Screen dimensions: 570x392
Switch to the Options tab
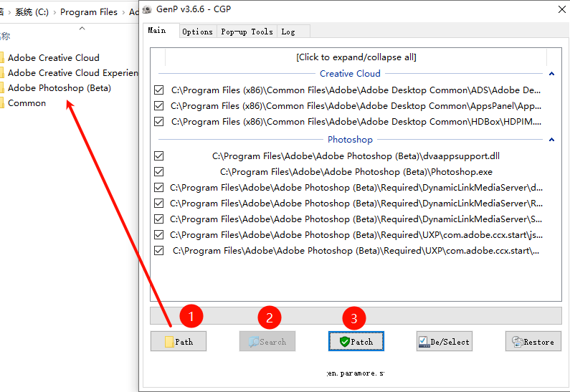click(x=197, y=32)
